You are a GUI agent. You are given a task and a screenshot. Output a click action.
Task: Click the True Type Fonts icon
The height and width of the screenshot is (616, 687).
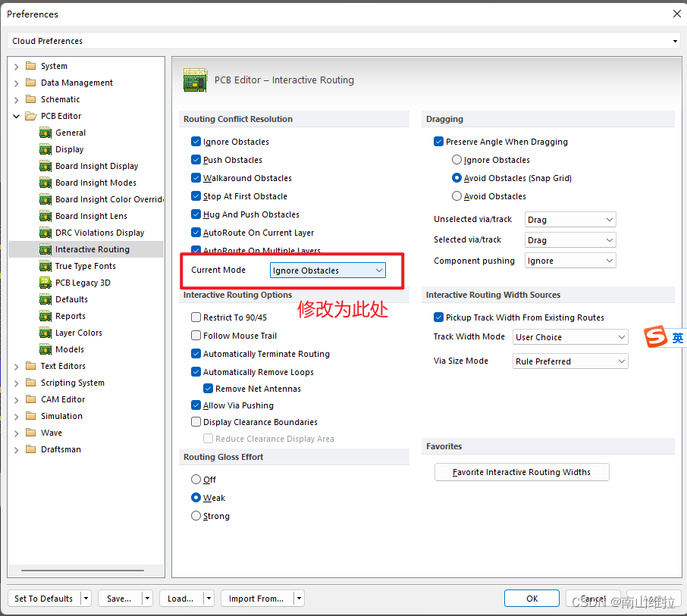tap(45, 266)
